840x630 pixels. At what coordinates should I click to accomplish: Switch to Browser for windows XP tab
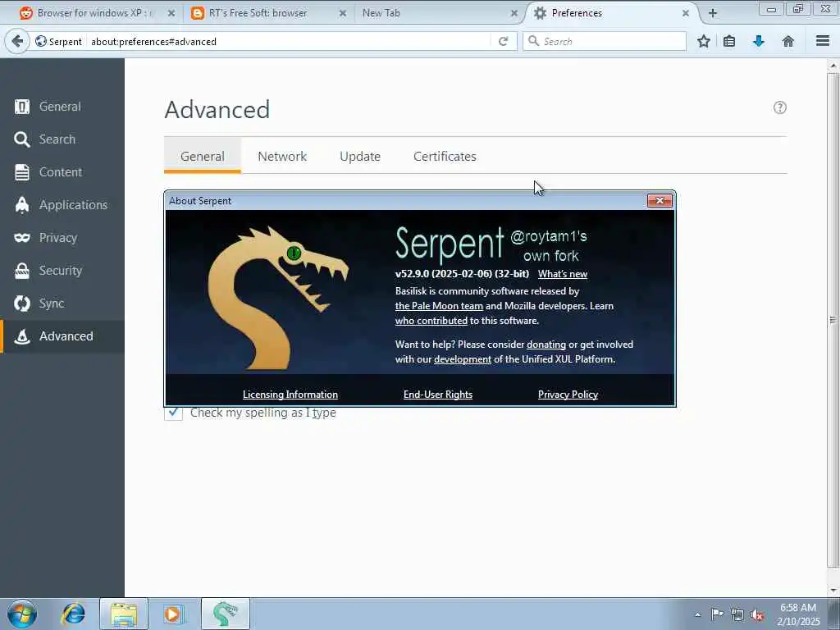pyautogui.click(x=94, y=13)
